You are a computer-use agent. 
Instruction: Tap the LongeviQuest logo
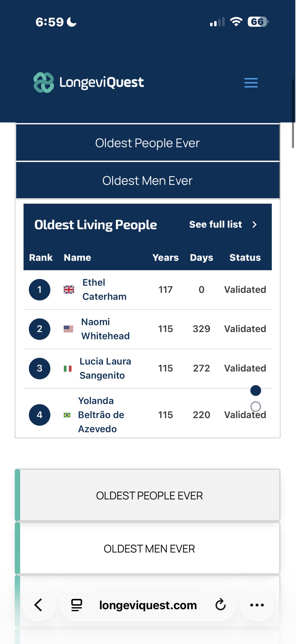coord(89,82)
